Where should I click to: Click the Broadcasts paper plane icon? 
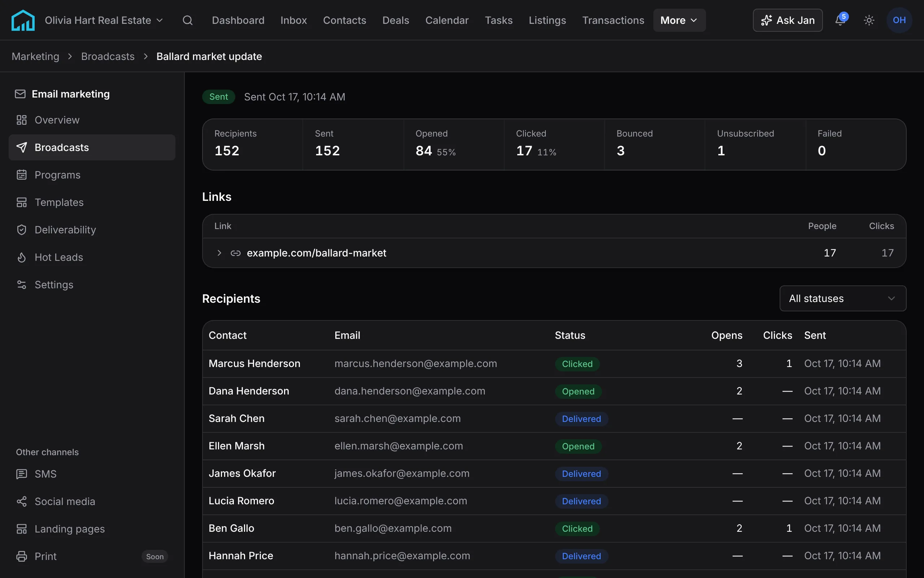(x=22, y=147)
